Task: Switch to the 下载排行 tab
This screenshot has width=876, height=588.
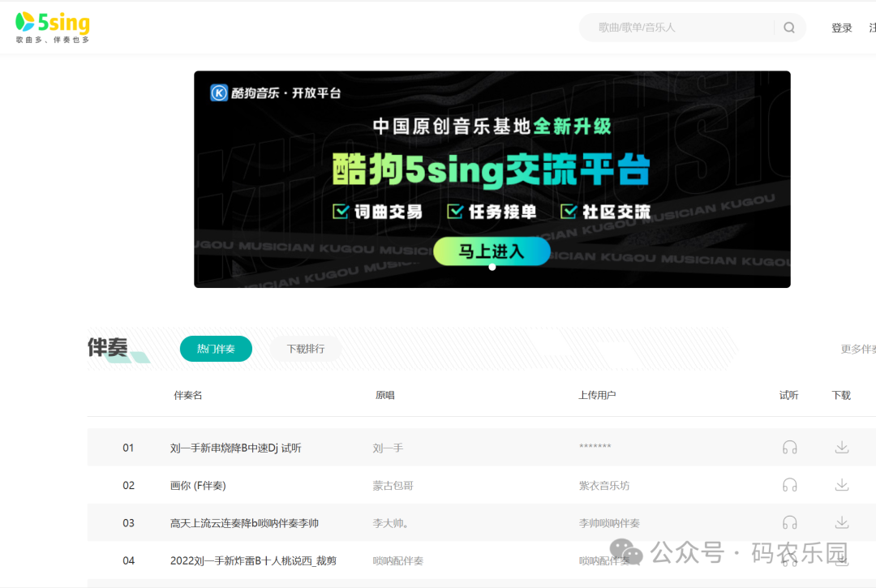Action: point(306,349)
